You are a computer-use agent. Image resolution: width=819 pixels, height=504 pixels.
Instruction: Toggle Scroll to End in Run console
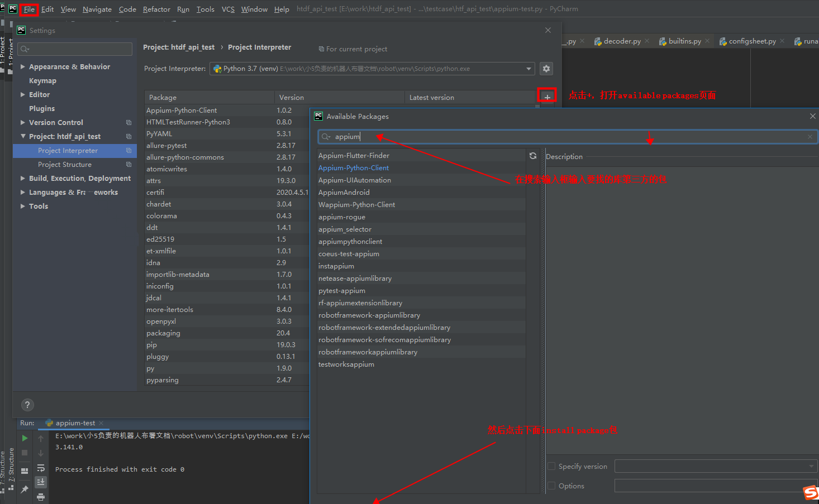click(41, 482)
